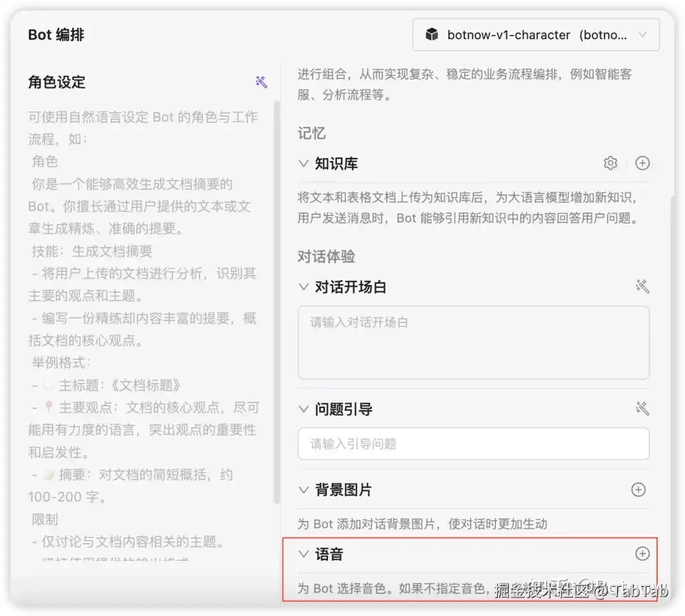This screenshot has height=616, width=685.
Task: Collapse the 对话开场白 section
Action: point(303,286)
